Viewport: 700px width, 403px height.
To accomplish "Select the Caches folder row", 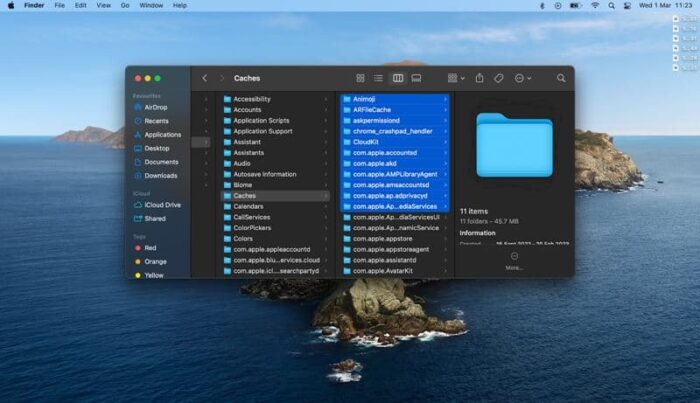I will coord(276,195).
